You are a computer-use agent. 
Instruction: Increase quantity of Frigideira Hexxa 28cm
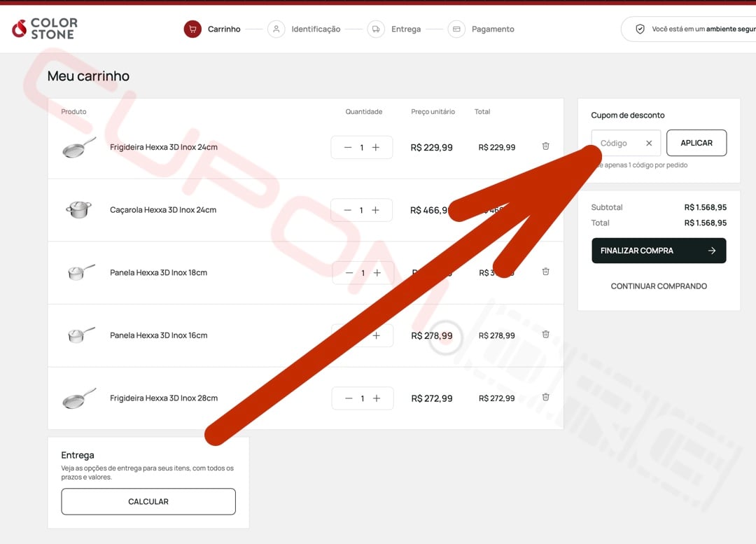point(377,398)
